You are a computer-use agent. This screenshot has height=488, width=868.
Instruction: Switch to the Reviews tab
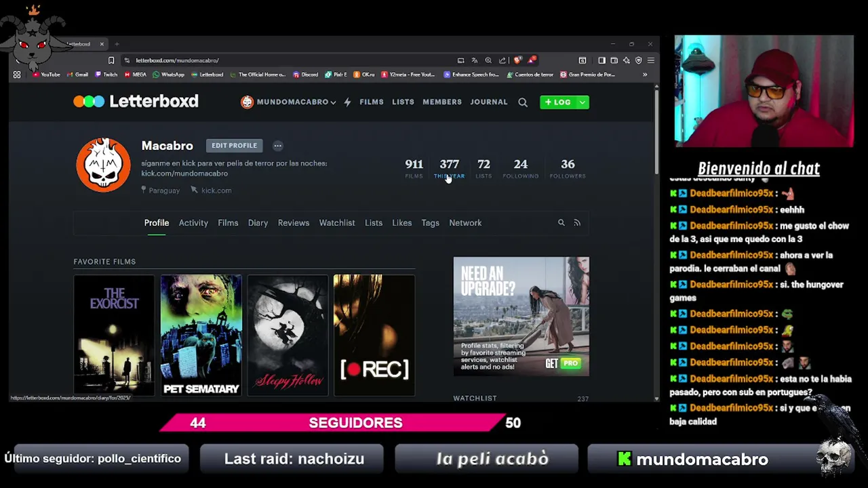(x=293, y=222)
